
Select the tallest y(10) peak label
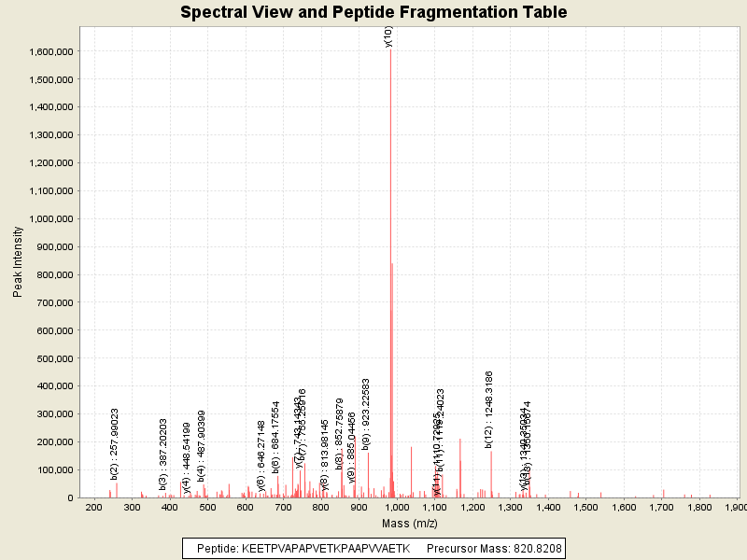pyautogui.click(x=388, y=36)
